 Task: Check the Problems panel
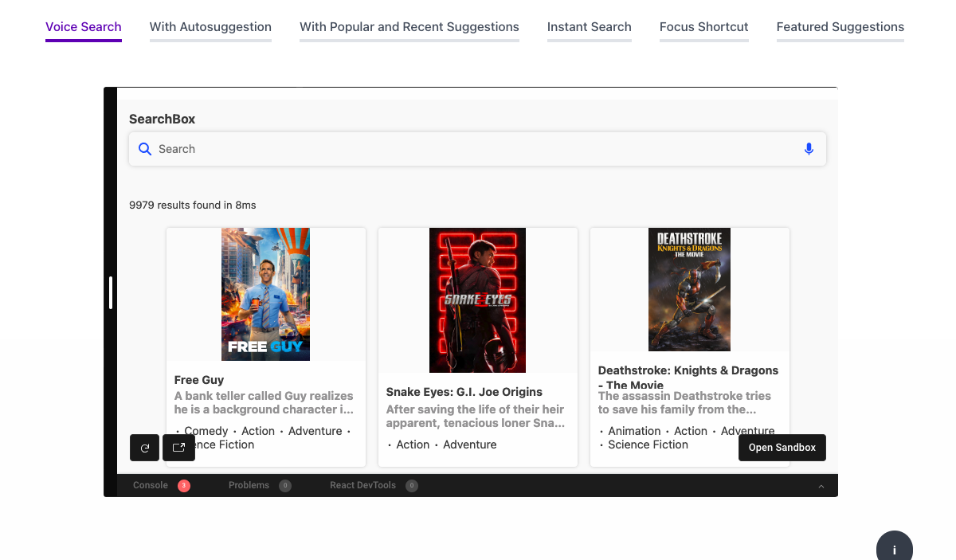(249, 485)
